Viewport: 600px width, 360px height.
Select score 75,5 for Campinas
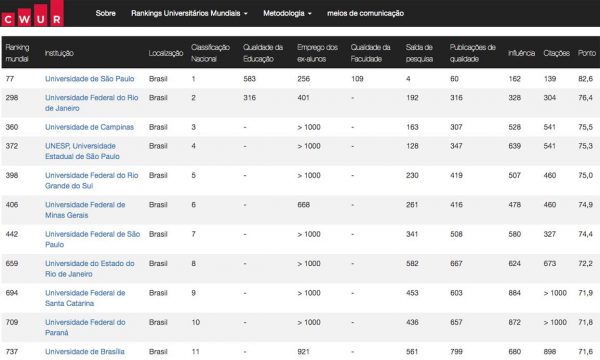coord(585,127)
